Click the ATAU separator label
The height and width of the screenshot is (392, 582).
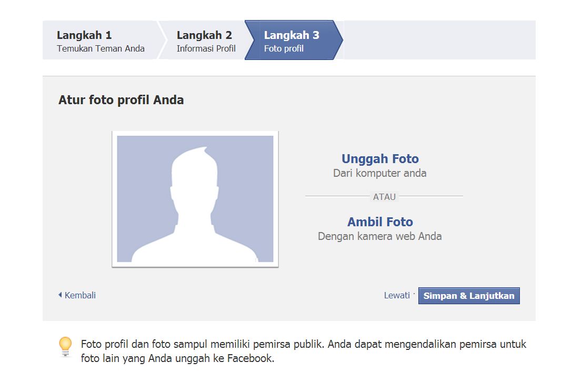(x=384, y=197)
